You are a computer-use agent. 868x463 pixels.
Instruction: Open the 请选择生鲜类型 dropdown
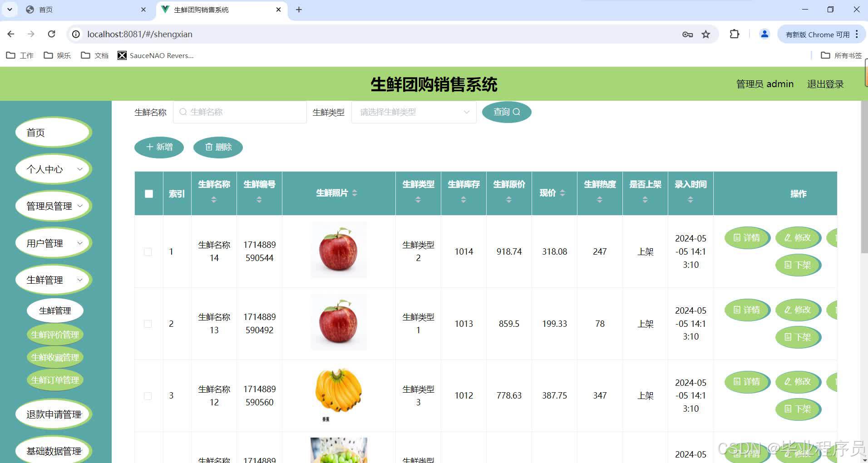click(x=414, y=112)
